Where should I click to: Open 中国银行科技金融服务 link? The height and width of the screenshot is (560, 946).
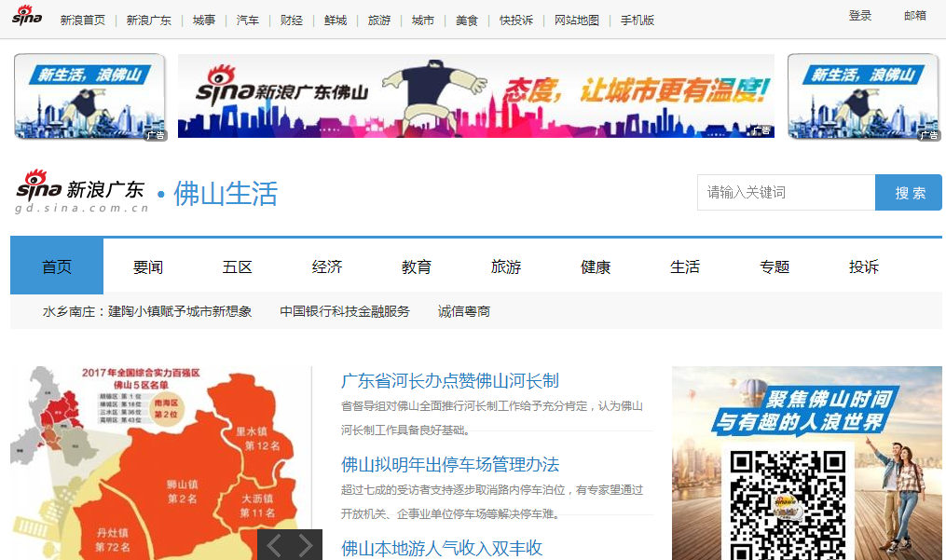tap(345, 311)
